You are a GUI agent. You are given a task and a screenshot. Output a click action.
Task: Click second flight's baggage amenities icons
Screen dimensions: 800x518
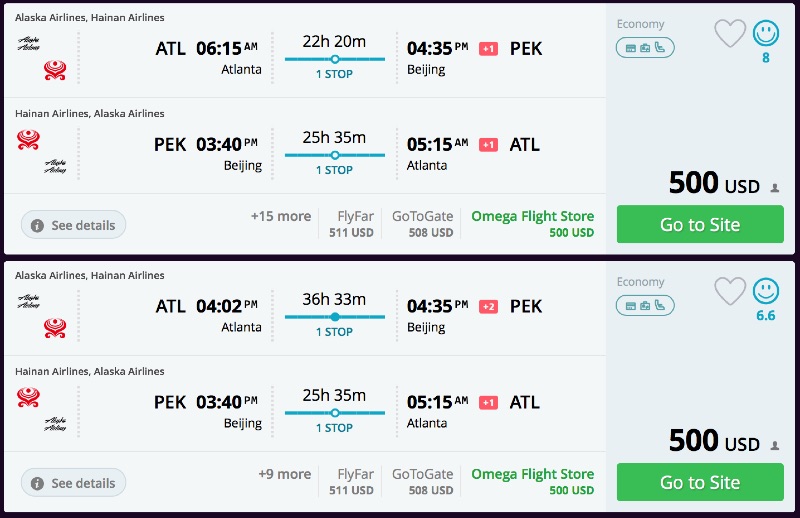(x=645, y=305)
